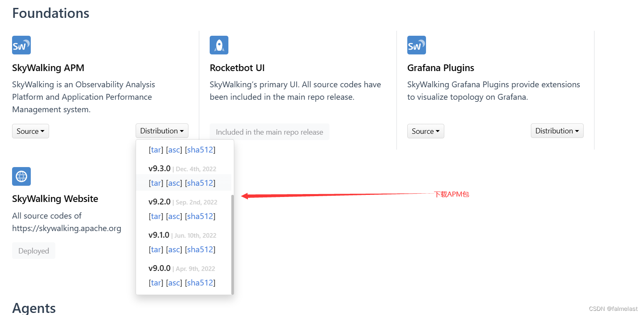Open sha512 in topmost dropdown row
Image resolution: width=644 pixels, height=315 pixels.
[x=200, y=150]
